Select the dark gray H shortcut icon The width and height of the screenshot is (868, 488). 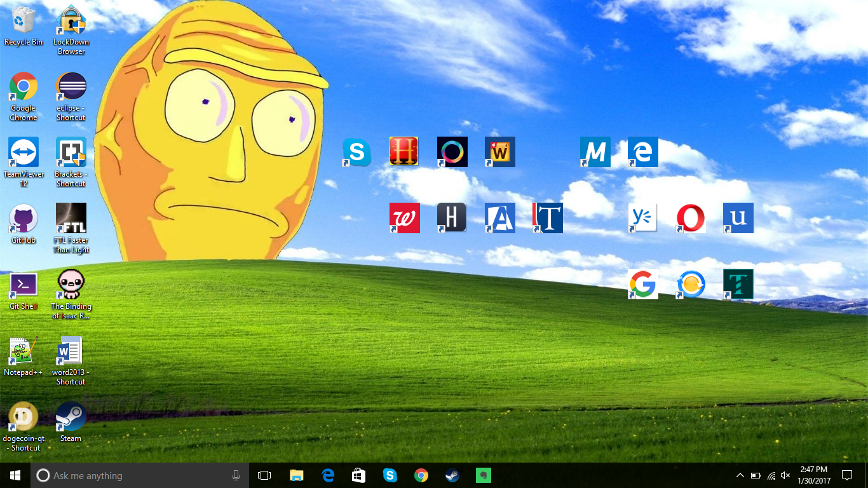coord(452,218)
